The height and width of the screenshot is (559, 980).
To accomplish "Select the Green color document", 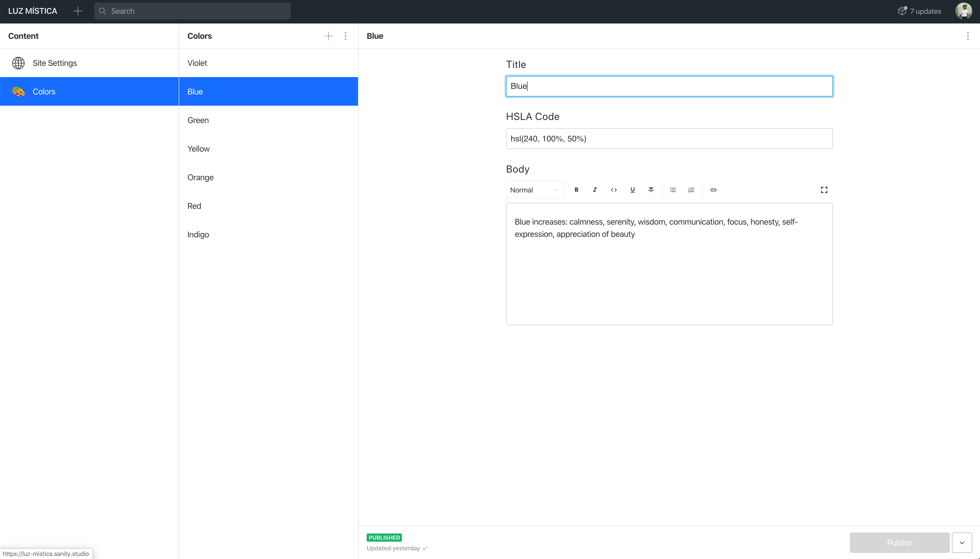I will click(198, 120).
